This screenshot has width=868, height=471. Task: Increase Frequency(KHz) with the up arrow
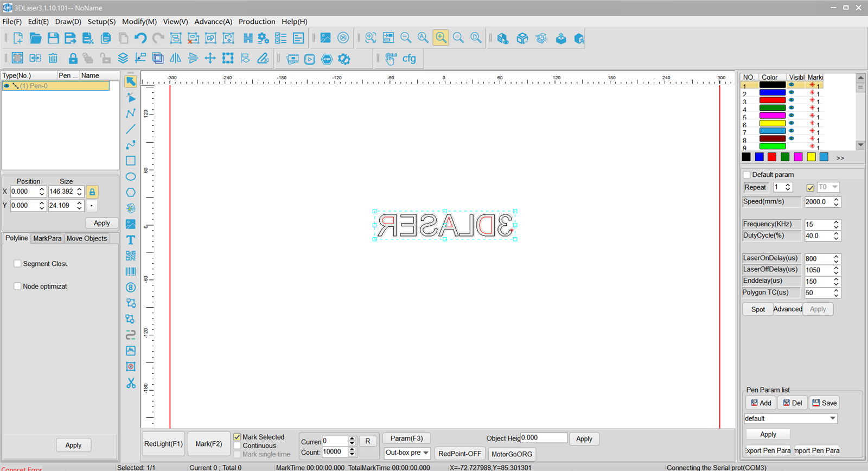click(837, 222)
